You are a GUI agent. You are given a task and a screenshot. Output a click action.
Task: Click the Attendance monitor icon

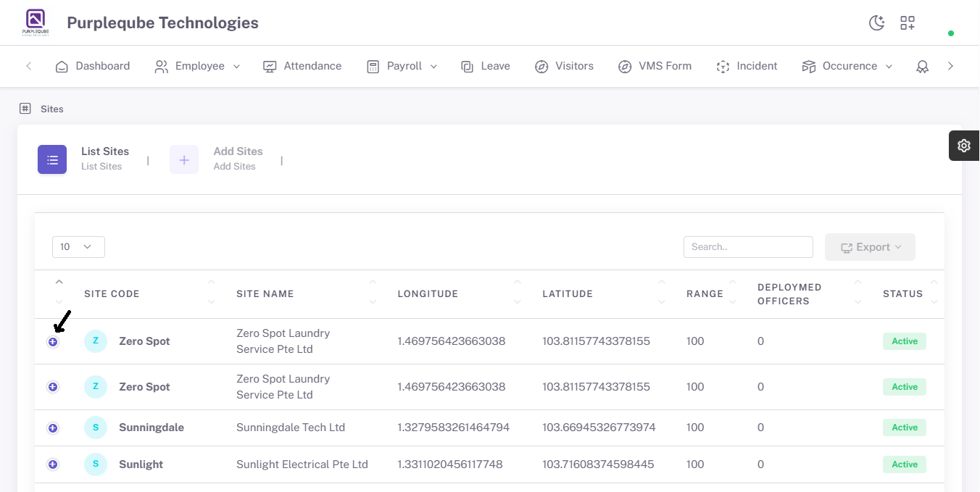tap(270, 67)
